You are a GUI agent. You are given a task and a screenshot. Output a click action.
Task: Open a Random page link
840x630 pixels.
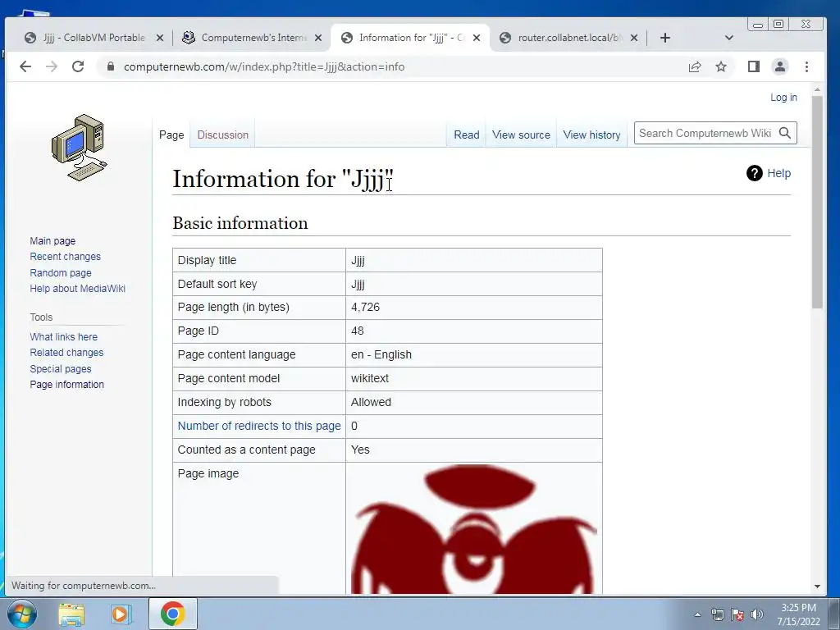click(x=61, y=272)
